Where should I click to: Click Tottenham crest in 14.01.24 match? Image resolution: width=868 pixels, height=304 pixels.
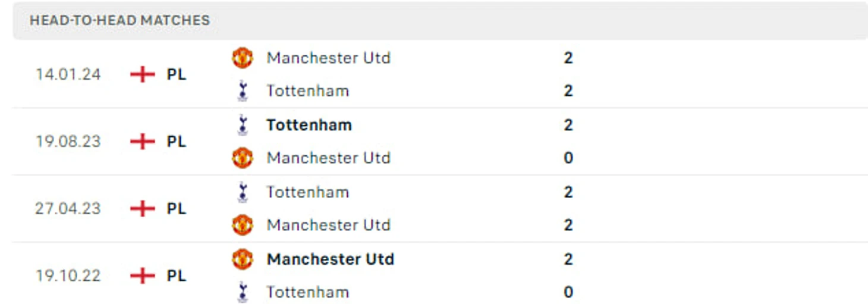click(242, 91)
